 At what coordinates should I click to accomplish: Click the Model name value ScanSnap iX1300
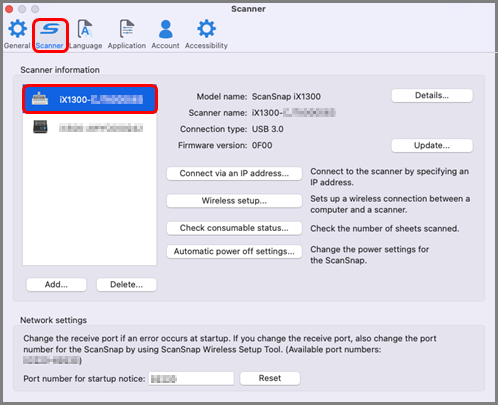(x=286, y=97)
